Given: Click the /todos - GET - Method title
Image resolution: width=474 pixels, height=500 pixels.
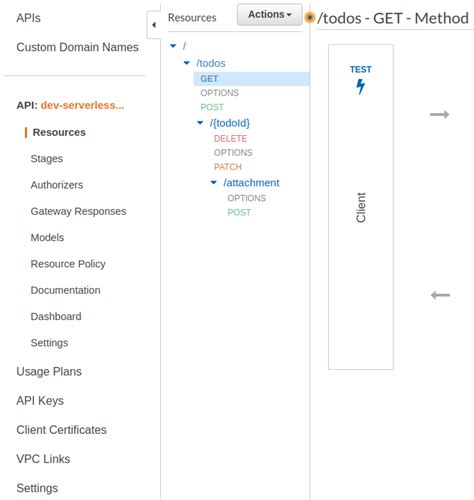Looking at the screenshot, I should [x=393, y=18].
